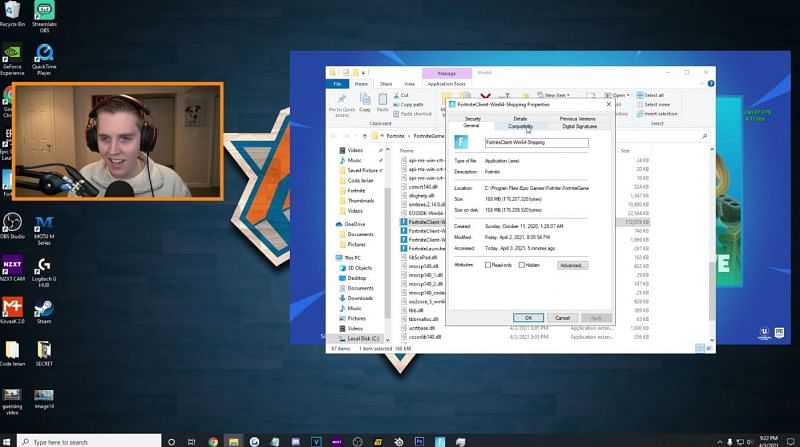Click the Up one level arrow in Explorer
The image size is (800, 447).
pos(364,136)
